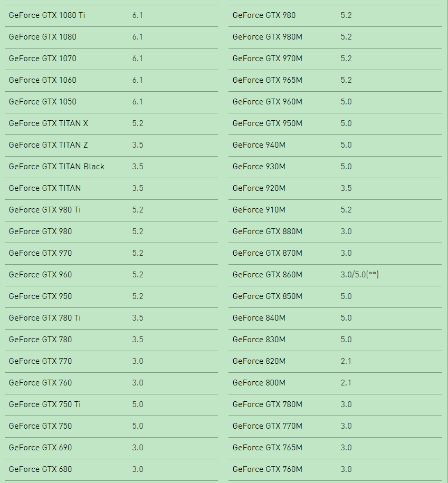
Task: Click the 5.0 value next to GeForce GTX 750
Action: point(138,426)
